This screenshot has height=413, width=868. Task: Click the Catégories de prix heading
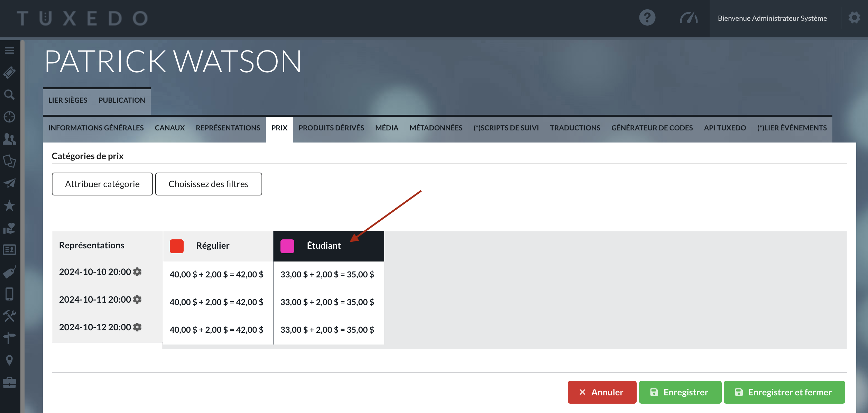click(x=87, y=156)
